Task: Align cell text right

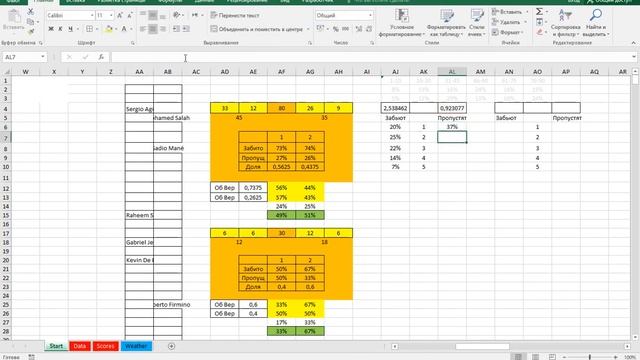Action: [x=162, y=29]
